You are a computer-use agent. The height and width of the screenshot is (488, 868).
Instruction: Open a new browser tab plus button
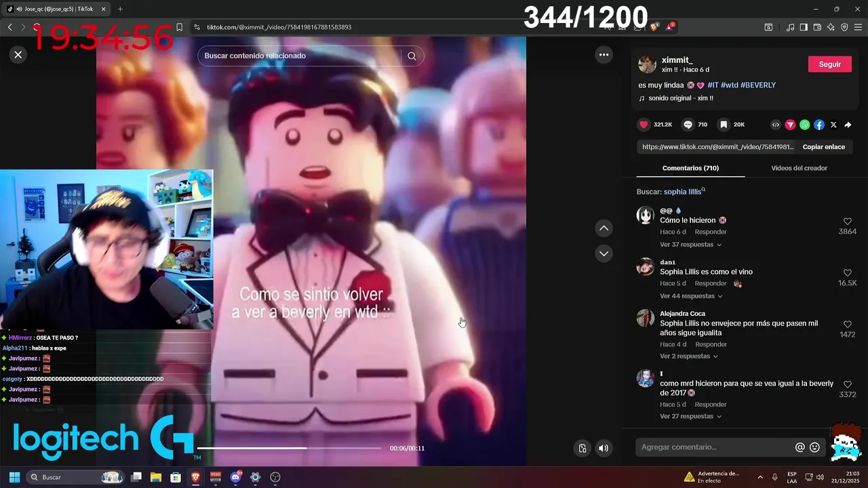(x=120, y=9)
